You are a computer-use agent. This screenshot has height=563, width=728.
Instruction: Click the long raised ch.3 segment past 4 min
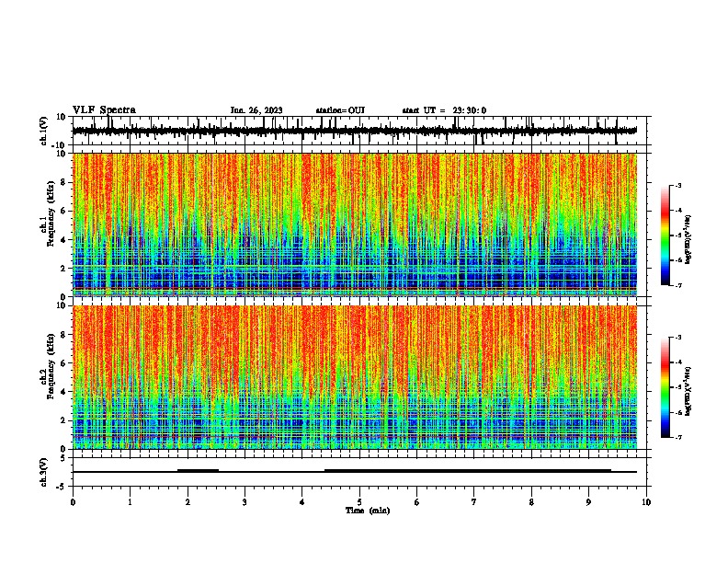tap(468, 470)
